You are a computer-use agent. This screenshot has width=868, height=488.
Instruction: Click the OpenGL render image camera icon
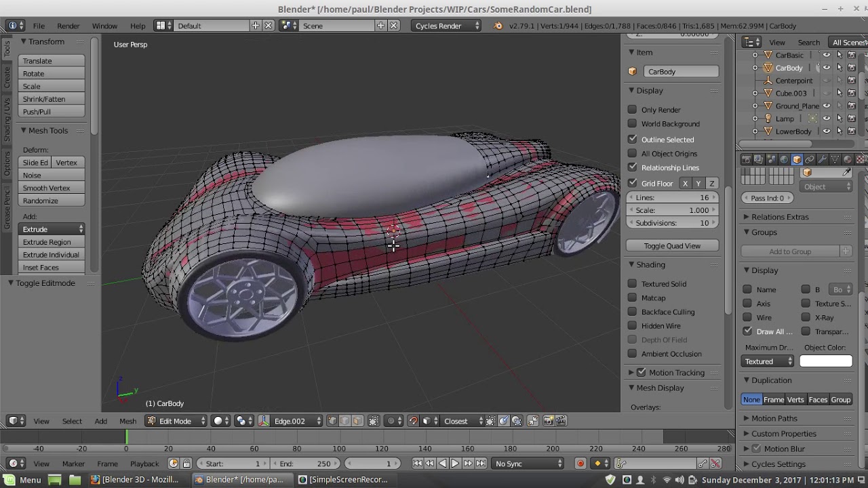(548, 421)
